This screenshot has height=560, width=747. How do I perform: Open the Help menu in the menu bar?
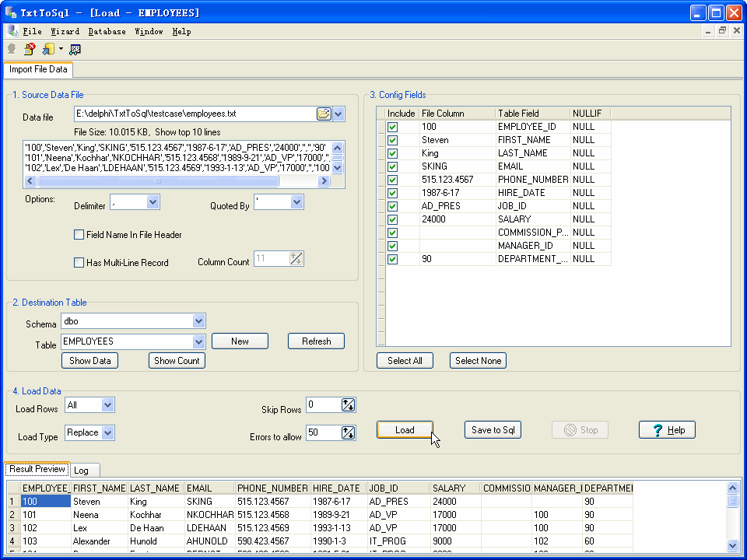coord(181,31)
